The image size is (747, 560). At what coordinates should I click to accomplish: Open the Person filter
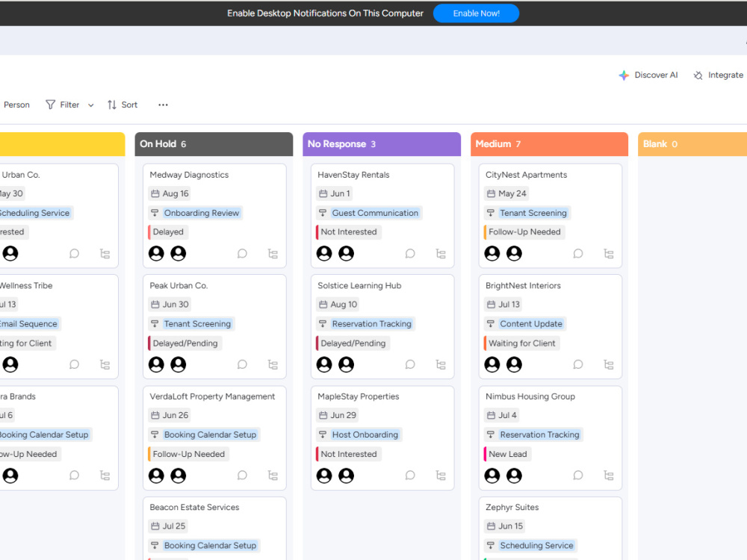[x=16, y=105]
